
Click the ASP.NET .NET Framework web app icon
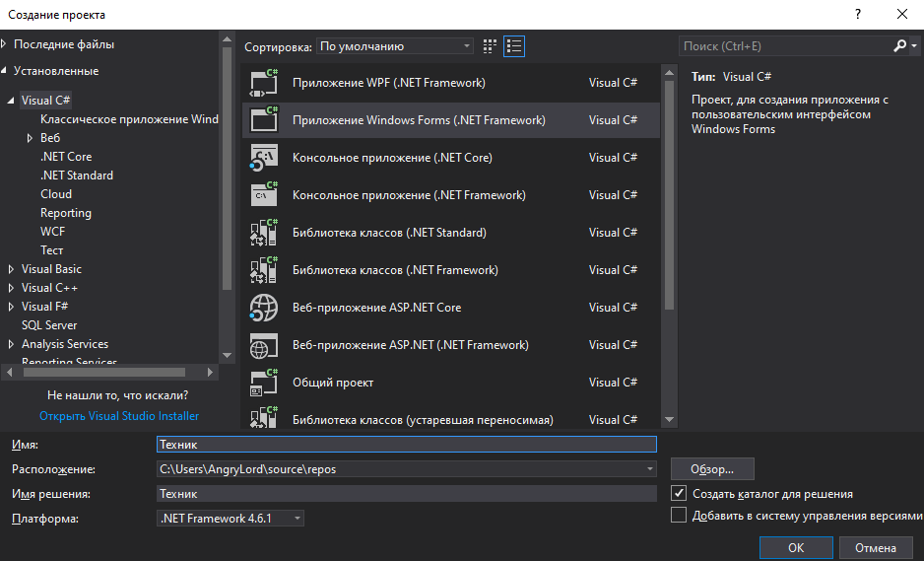[x=263, y=345]
